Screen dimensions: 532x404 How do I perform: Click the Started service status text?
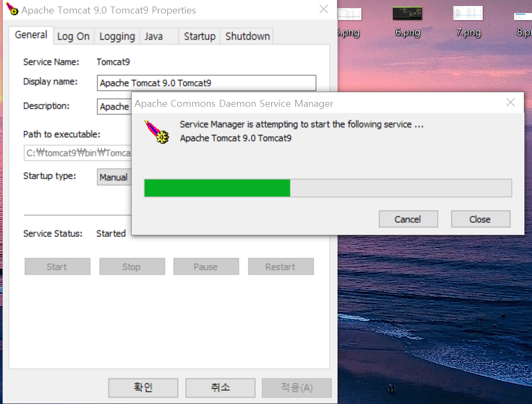[x=111, y=234]
